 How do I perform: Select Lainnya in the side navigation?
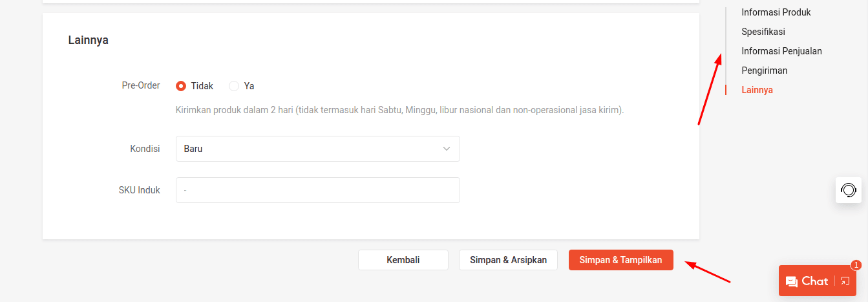click(757, 90)
